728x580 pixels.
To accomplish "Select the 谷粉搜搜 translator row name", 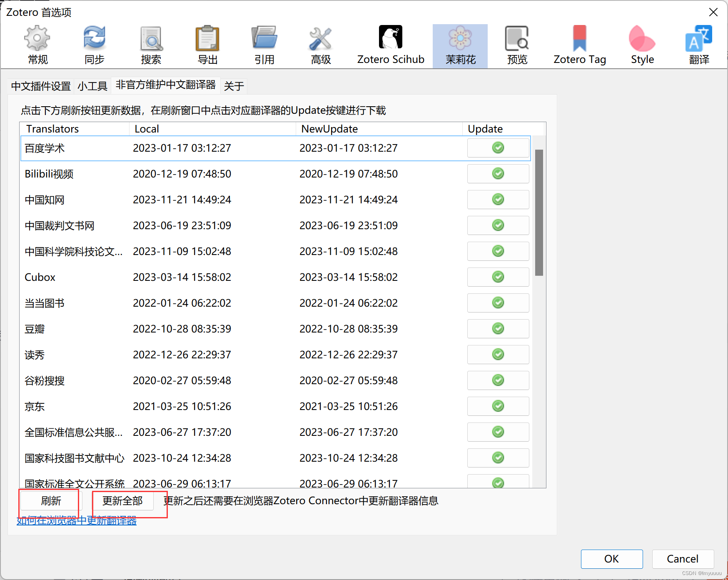I will [x=45, y=381].
